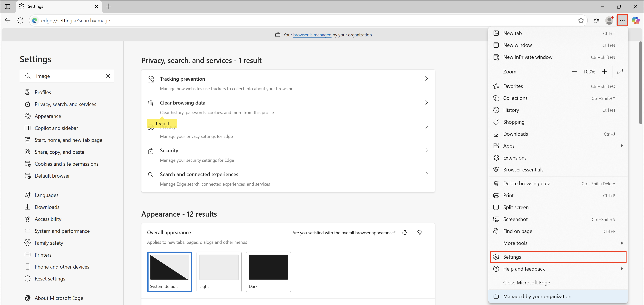The height and width of the screenshot is (305, 644).
Task: Open Favorites from the menu
Action: tap(558, 86)
